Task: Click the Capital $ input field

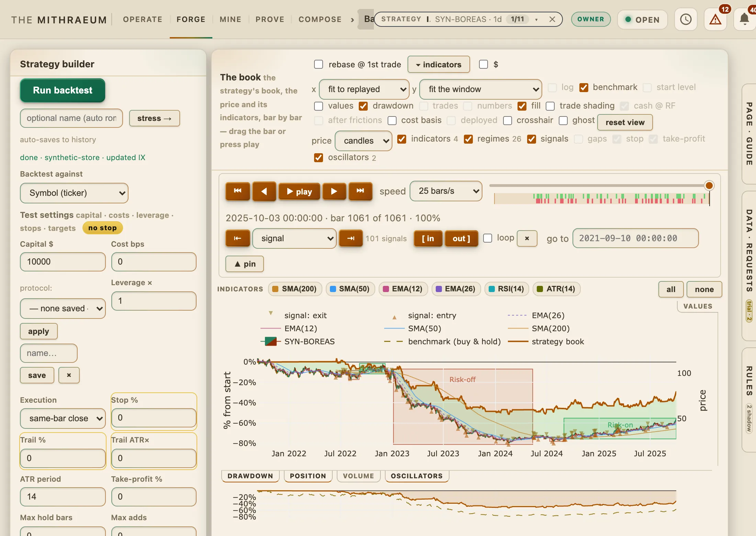Action: (63, 262)
